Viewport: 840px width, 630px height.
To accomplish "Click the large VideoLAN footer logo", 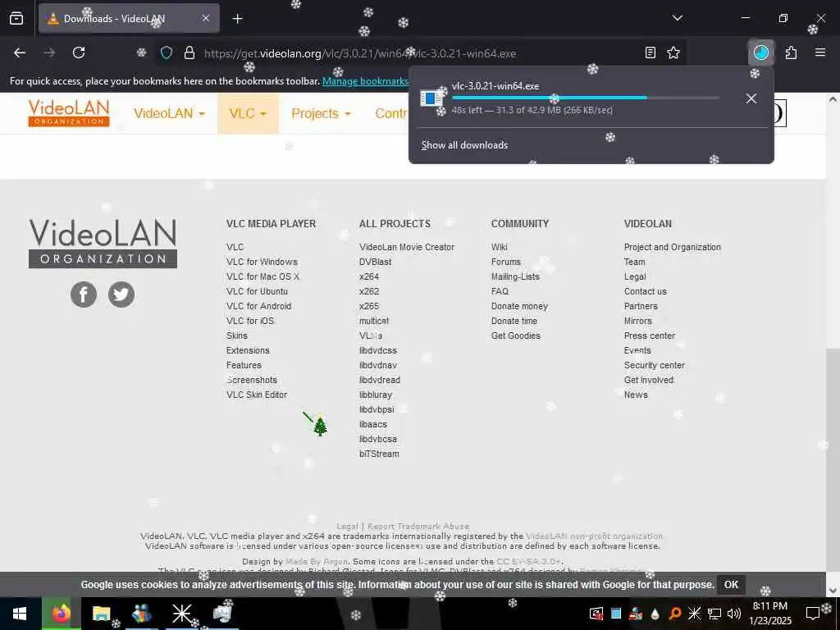I will (x=103, y=243).
